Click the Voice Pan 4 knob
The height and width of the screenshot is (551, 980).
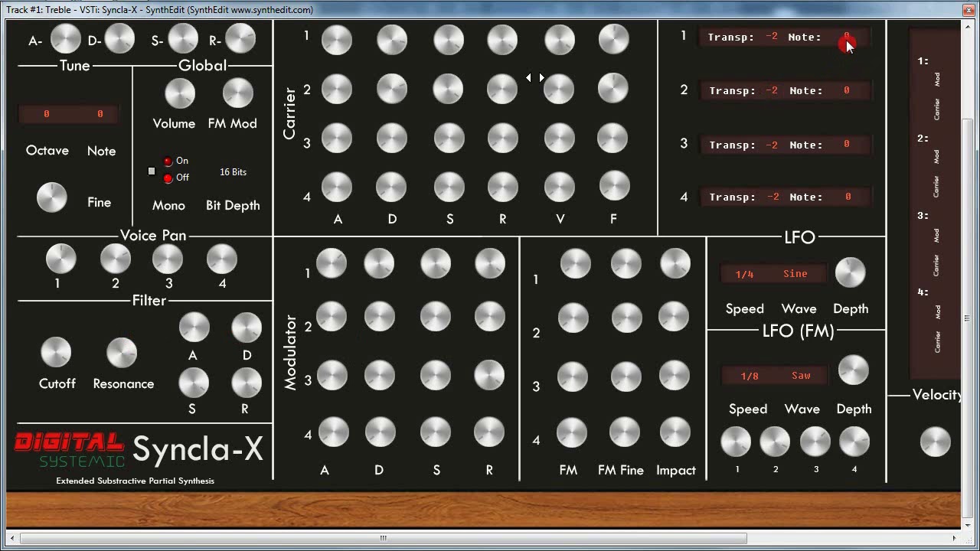point(221,259)
